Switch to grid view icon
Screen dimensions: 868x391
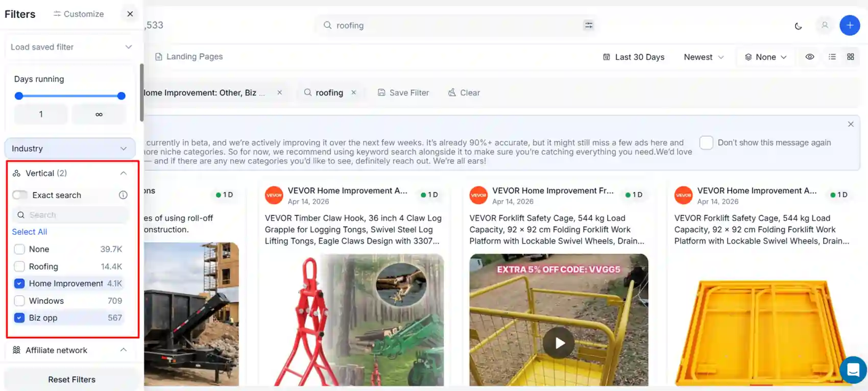(851, 57)
